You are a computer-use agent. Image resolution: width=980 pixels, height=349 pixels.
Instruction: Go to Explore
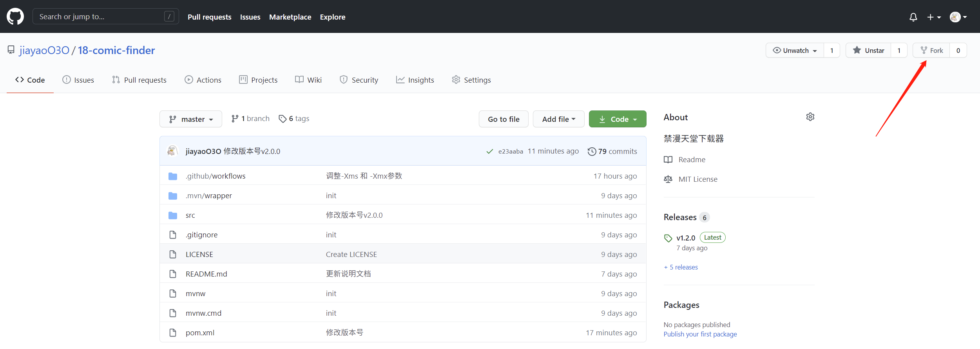(332, 17)
